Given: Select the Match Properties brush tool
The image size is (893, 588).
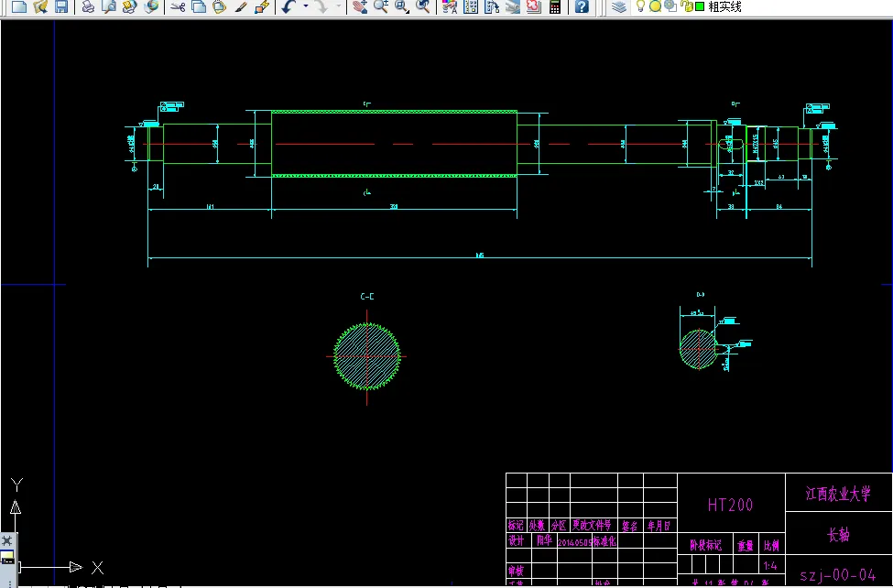Looking at the screenshot, I should pos(240,6).
